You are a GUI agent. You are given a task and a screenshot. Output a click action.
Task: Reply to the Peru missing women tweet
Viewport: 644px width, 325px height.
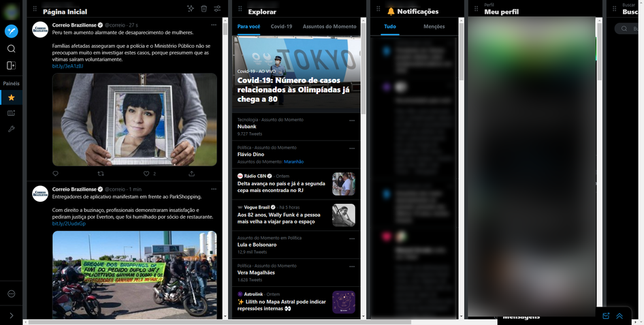pyautogui.click(x=56, y=174)
